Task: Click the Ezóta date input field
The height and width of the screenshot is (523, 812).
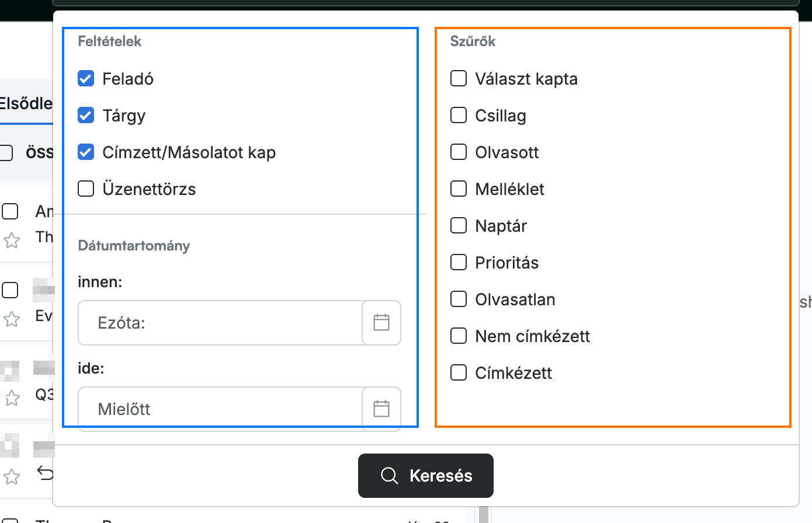Action: 220,323
